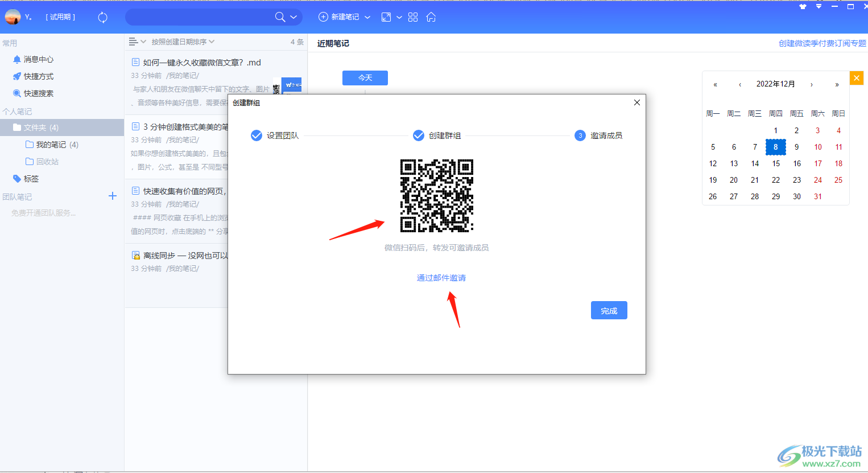Click the bell icon beside 消息中心
The image size is (868, 473).
point(17,59)
